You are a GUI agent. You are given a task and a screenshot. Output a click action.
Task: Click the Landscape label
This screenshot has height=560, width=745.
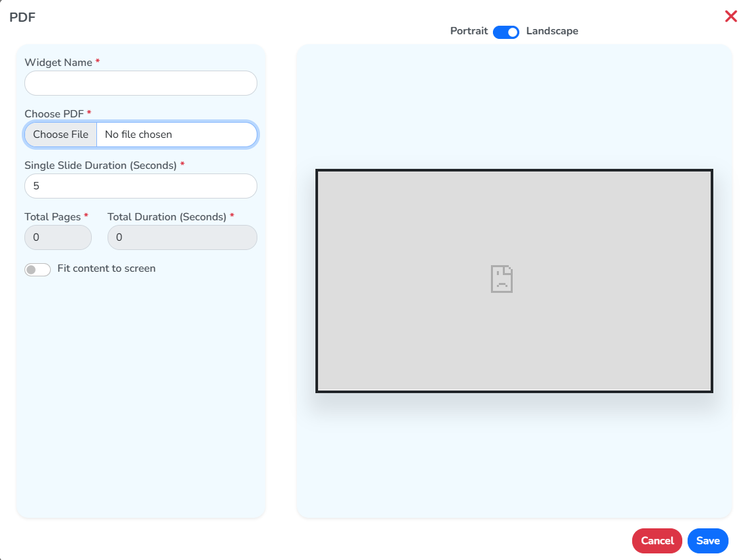[552, 31]
